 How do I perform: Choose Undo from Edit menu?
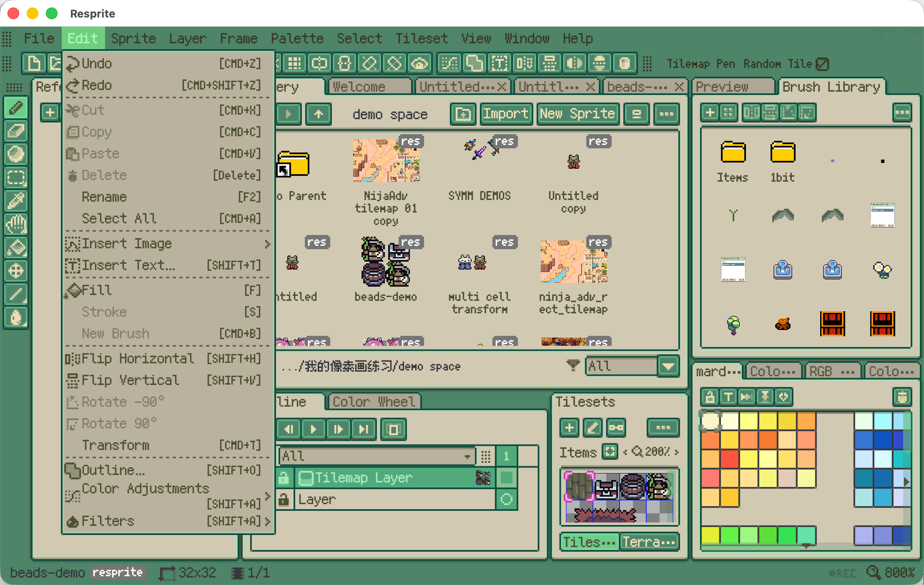[168, 64]
